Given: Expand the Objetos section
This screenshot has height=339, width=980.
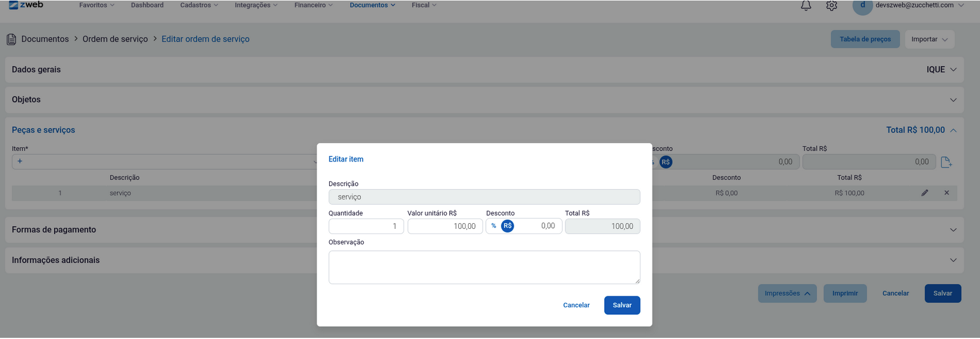Looking at the screenshot, I should pyautogui.click(x=953, y=100).
